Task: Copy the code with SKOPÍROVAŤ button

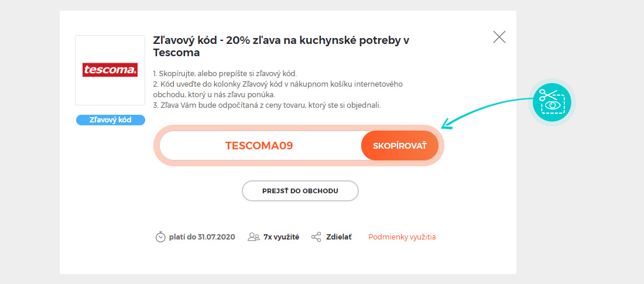Action: 400,145
